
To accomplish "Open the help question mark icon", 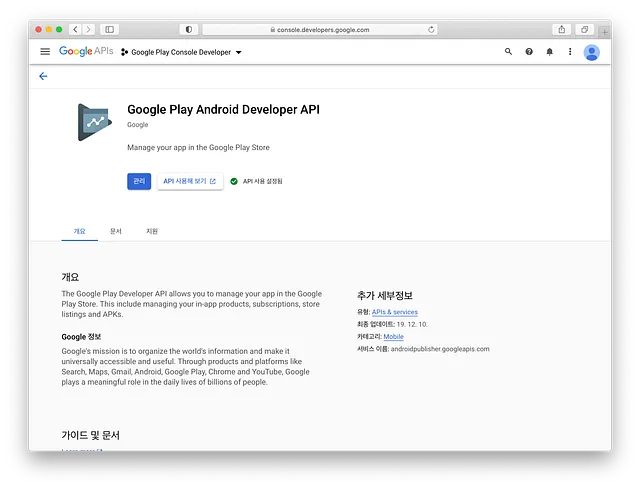I will [x=529, y=51].
